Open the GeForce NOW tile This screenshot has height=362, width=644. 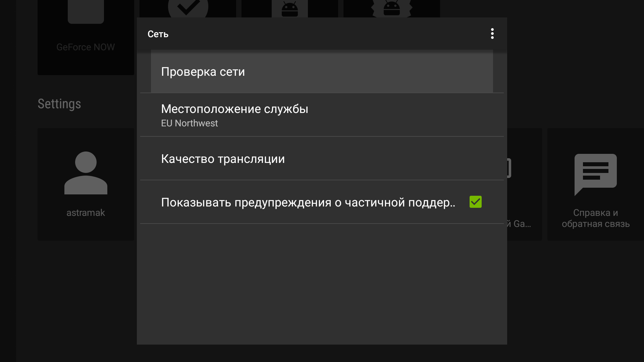tap(86, 38)
